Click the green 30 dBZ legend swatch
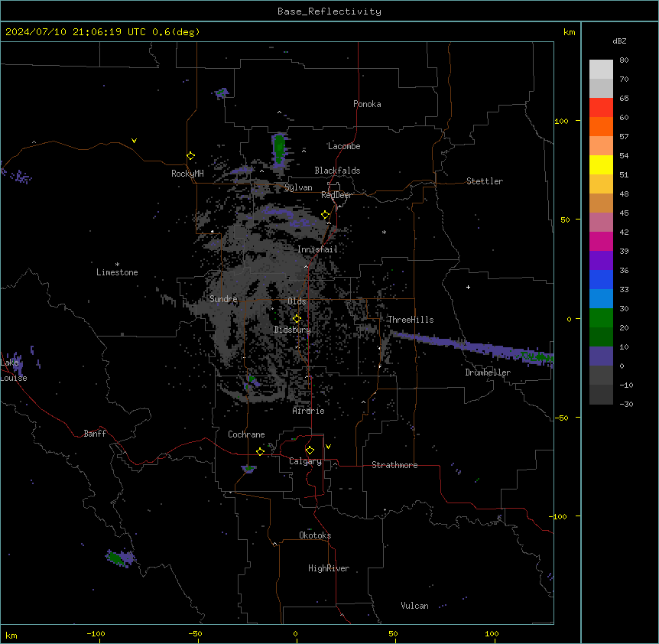Viewport: 659px width, 644px height. 601,318
